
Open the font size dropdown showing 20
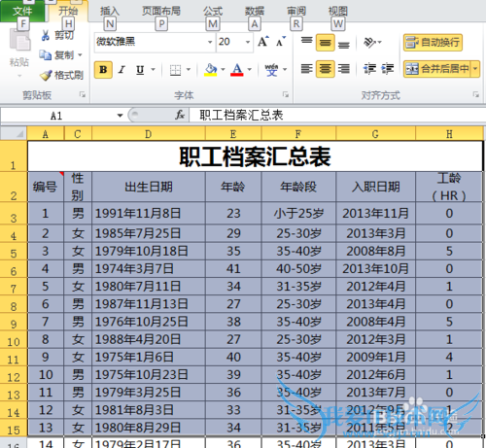248,42
